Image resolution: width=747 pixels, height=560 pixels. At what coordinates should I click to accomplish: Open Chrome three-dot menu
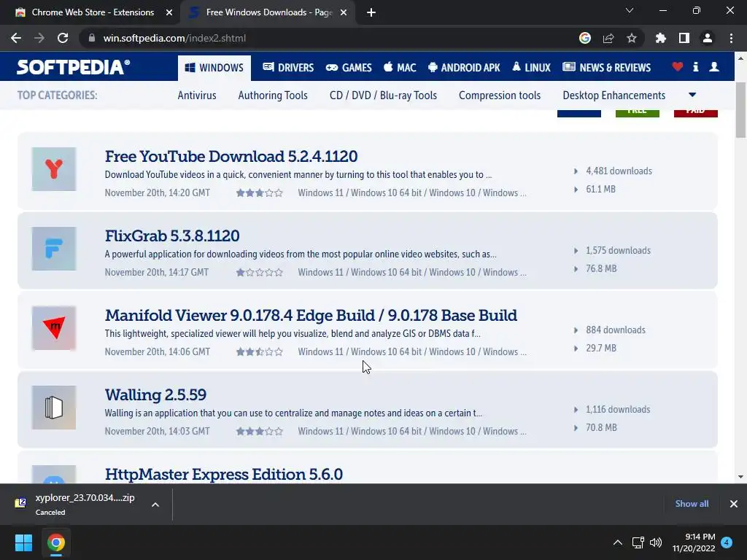click(x=731, y=38)
